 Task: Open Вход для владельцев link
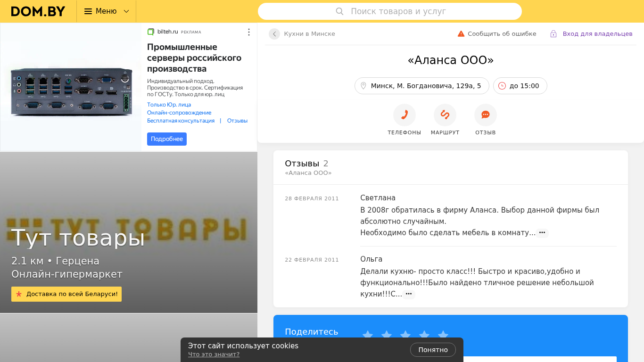(x=597, y=34)
